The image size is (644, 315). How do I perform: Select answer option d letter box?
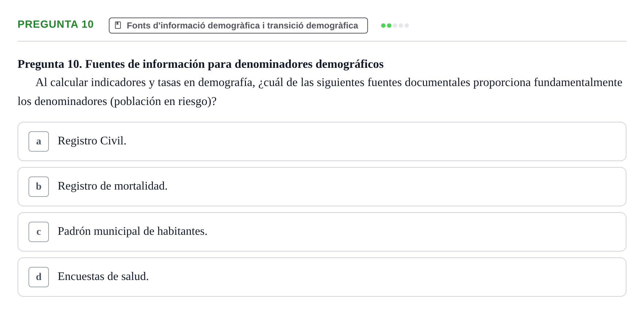click(39, 277)
